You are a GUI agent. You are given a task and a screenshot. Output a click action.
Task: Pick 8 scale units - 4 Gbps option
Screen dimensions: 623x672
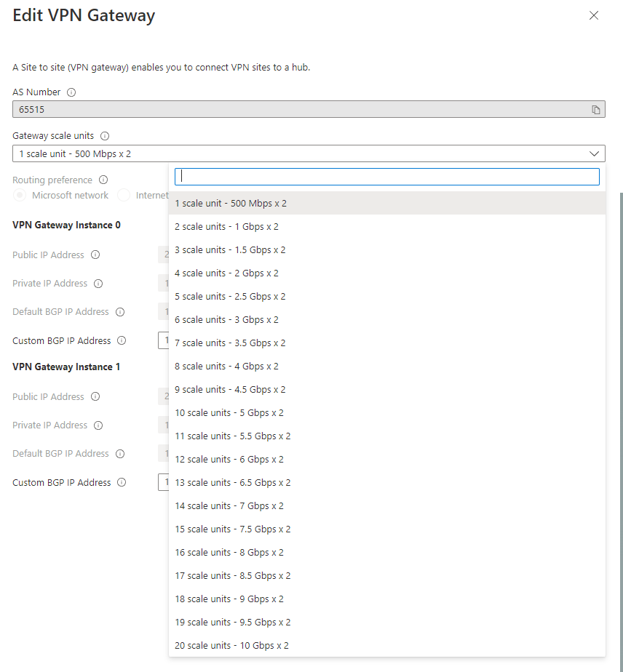(387, 367)
